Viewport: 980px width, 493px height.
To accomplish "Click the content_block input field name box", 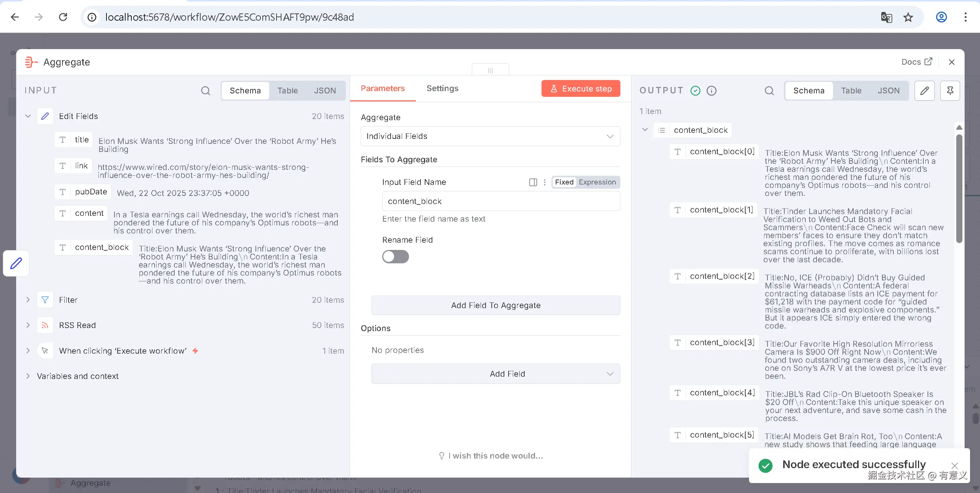I will coord(501,201).
